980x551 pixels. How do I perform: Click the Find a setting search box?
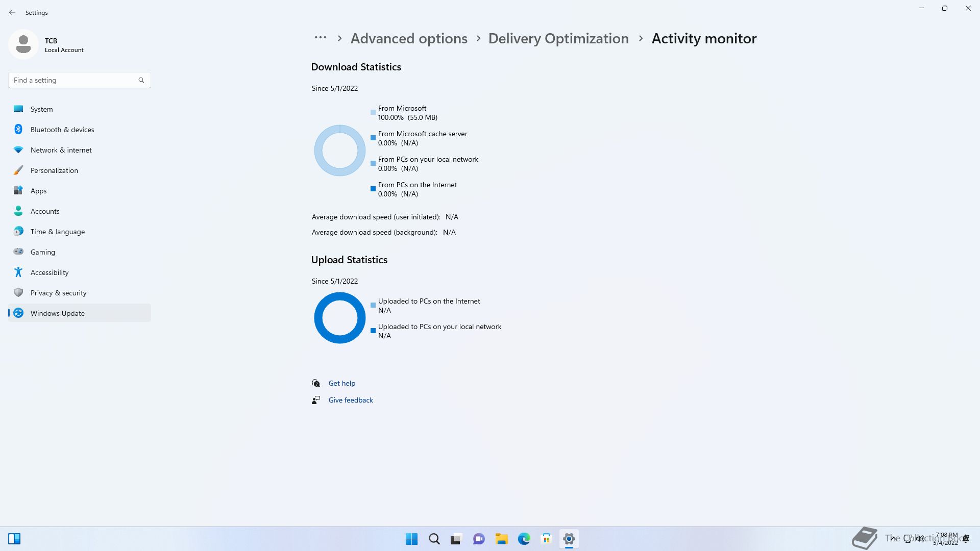pos(79,80)
